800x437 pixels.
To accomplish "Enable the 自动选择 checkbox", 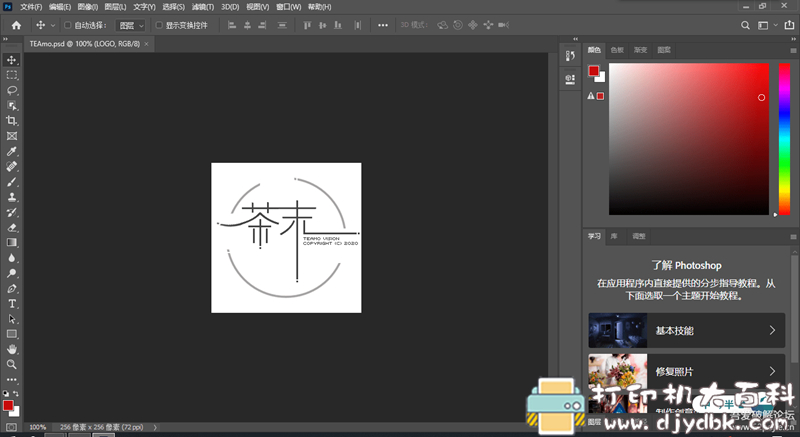I will [x=67, y=25].
